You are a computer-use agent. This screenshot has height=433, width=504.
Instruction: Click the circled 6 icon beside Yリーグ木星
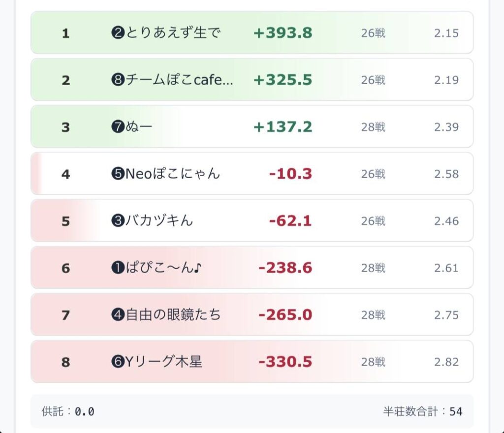point(117,362)
